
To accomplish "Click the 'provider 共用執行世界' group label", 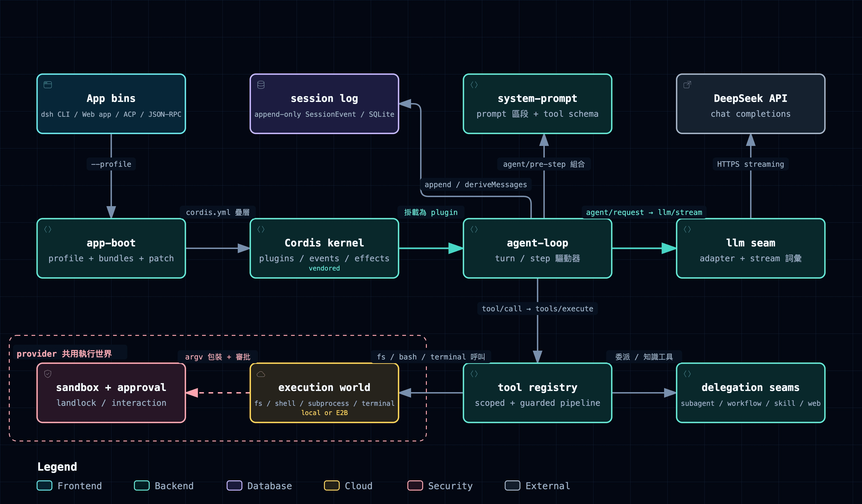I will pos(64,354).
